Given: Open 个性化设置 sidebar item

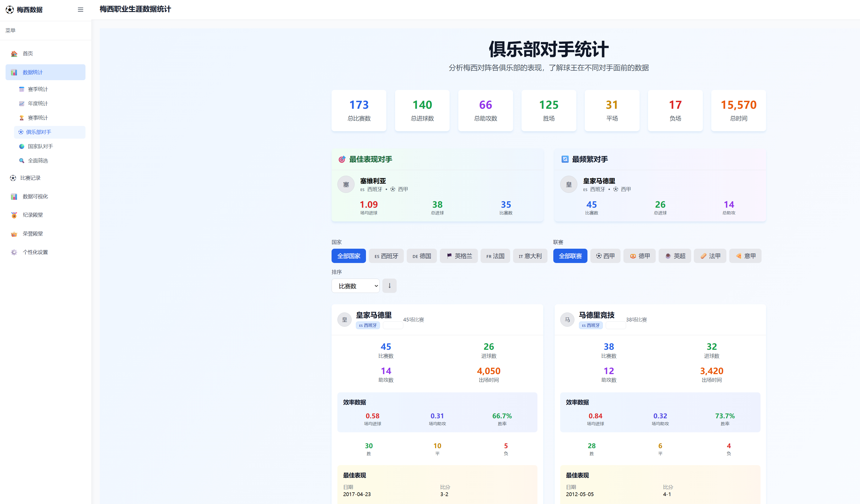Looking at the screenshot, I should [x=46, y=252].
